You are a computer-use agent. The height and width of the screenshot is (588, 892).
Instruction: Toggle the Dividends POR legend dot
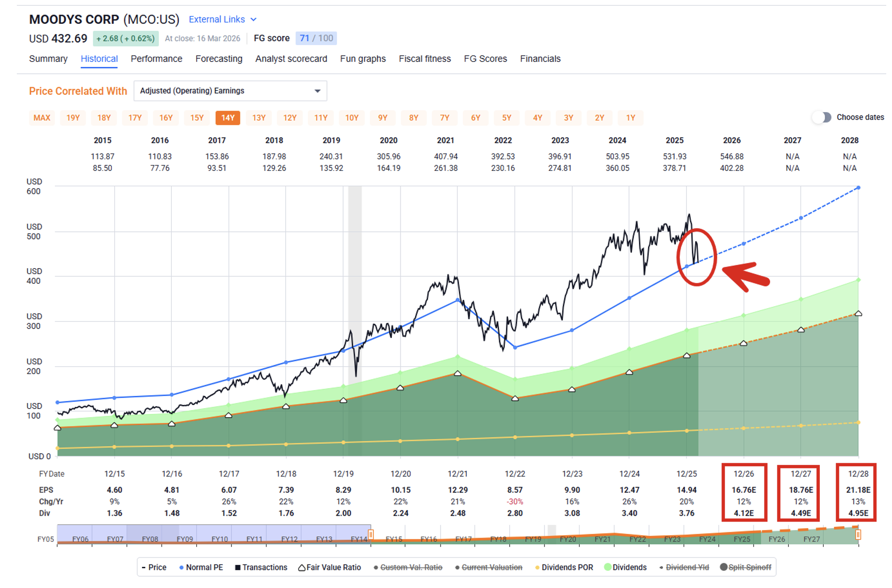pos(537,568)
